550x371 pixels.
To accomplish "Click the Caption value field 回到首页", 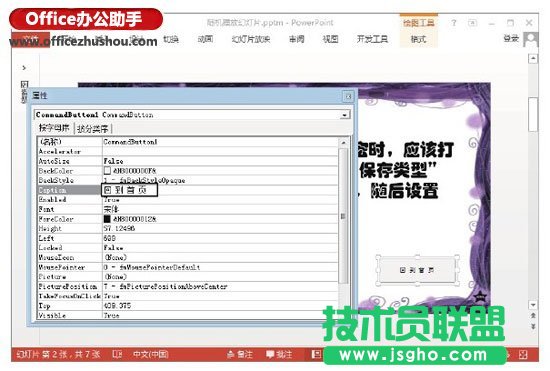I will 129,190.
